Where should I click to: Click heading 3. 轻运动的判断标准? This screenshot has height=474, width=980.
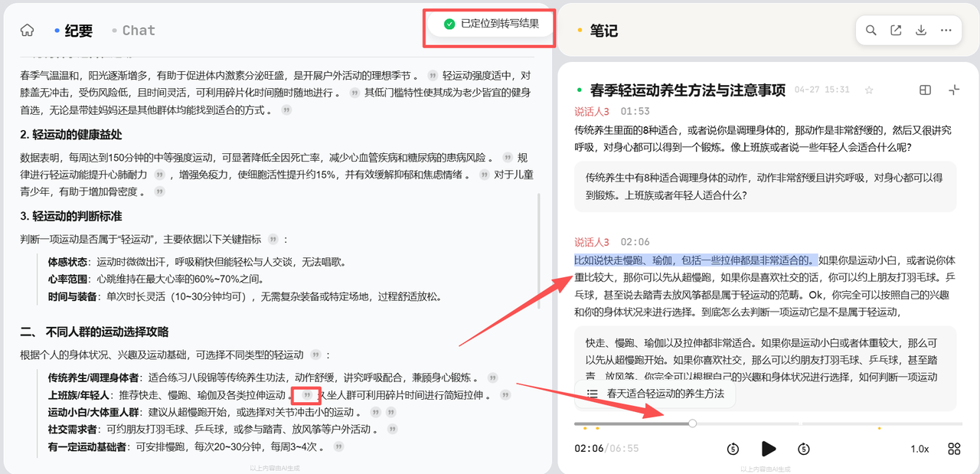(x=71, y=216)
